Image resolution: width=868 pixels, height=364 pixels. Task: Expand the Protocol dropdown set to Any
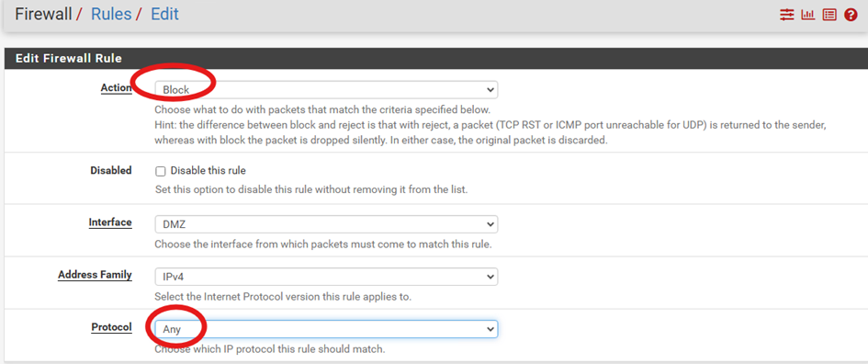coord(326,329)
